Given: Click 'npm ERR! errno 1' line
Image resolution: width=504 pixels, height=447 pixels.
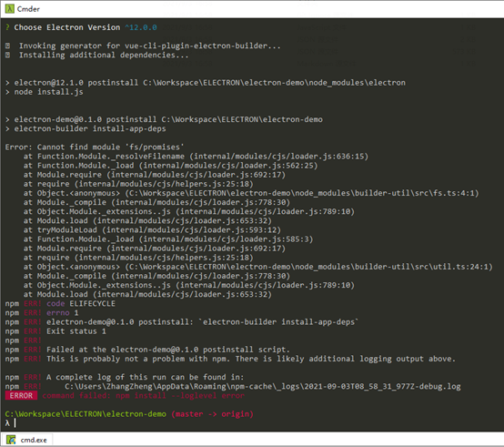Looking at the screenshot, I should [42, 313].
